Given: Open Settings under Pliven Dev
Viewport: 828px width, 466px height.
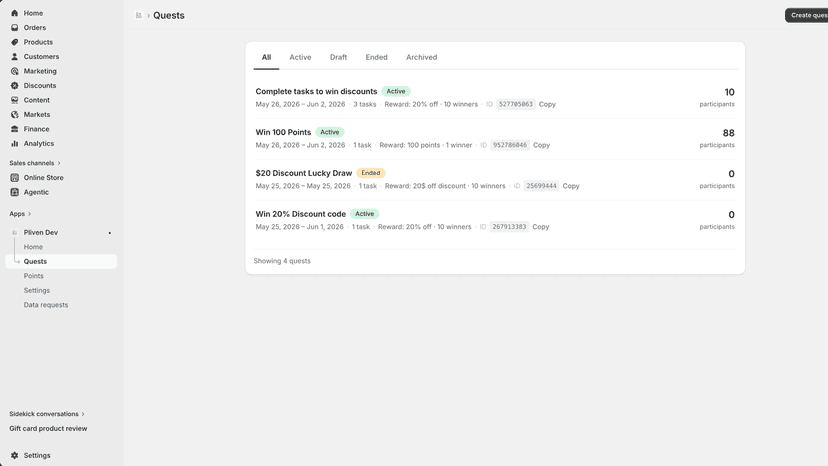Looking at the screenshot, I should point(36,291).
